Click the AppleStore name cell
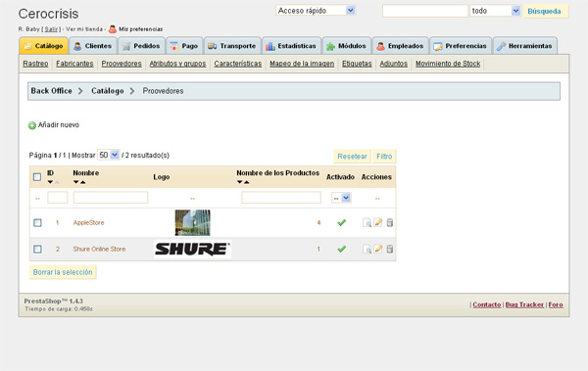 (88, 222)
